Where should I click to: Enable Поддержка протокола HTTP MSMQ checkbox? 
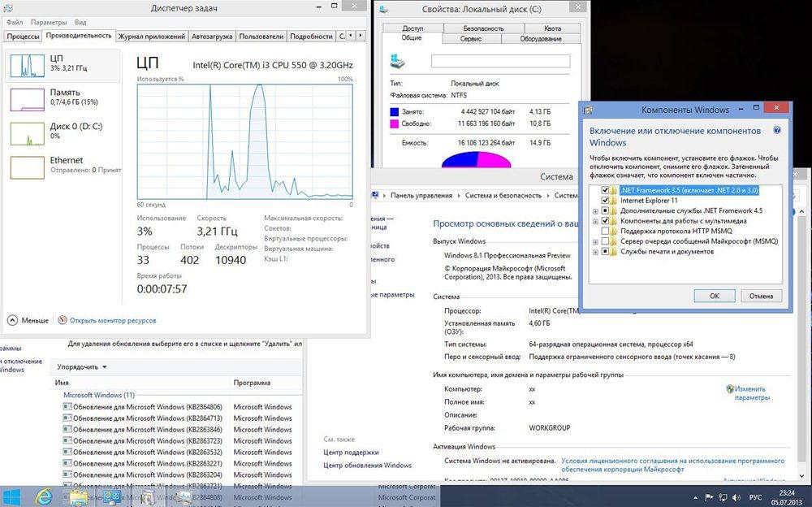pos(605,232)
